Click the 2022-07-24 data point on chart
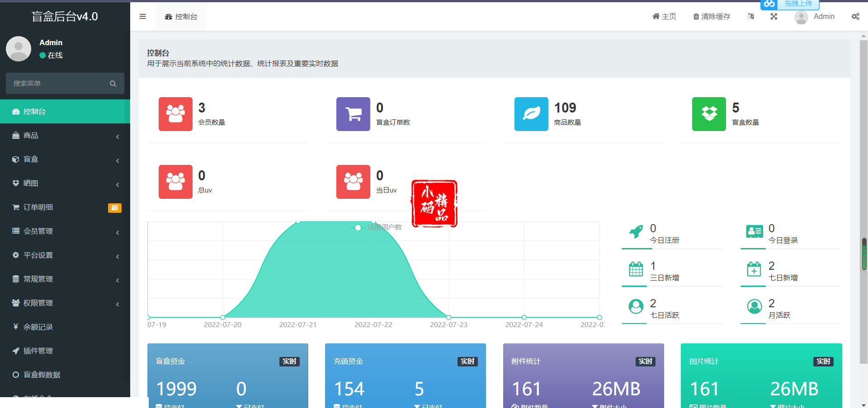The image size is (868, 408). (x=524, y=317)
